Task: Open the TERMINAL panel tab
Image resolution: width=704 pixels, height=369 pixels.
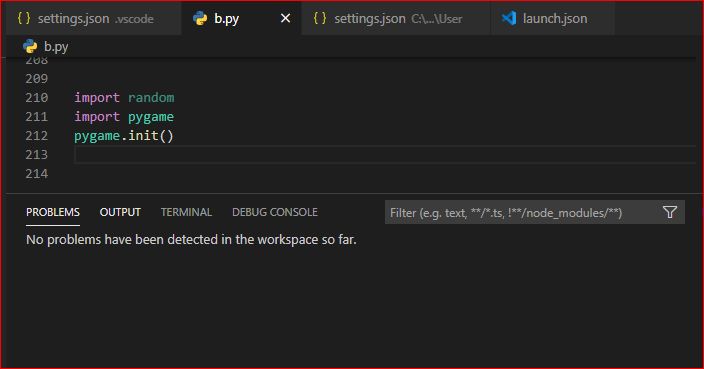Action: (186, 212)
